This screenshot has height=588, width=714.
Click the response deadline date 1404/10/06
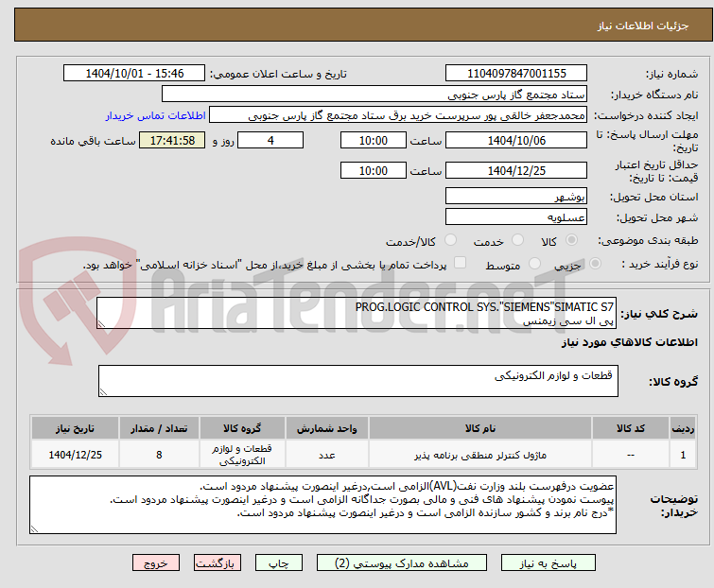(x=516, y=140)
